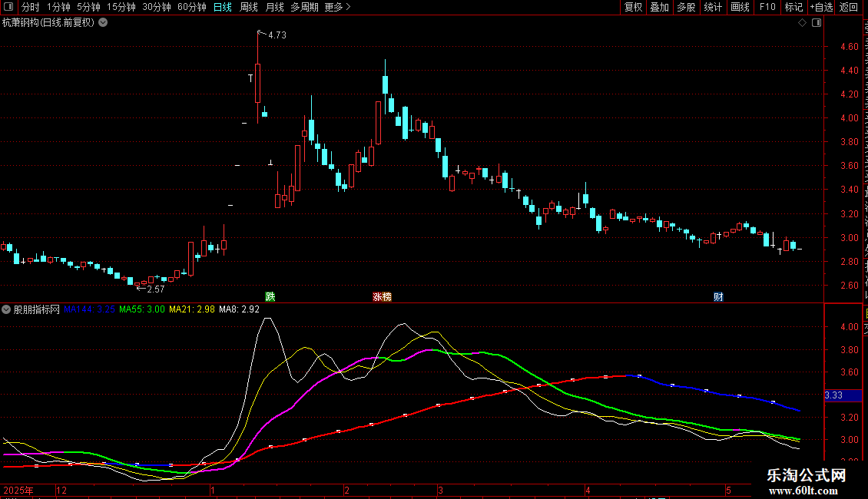
Task: Click the panel layout icon at top left
Action: 8,7
